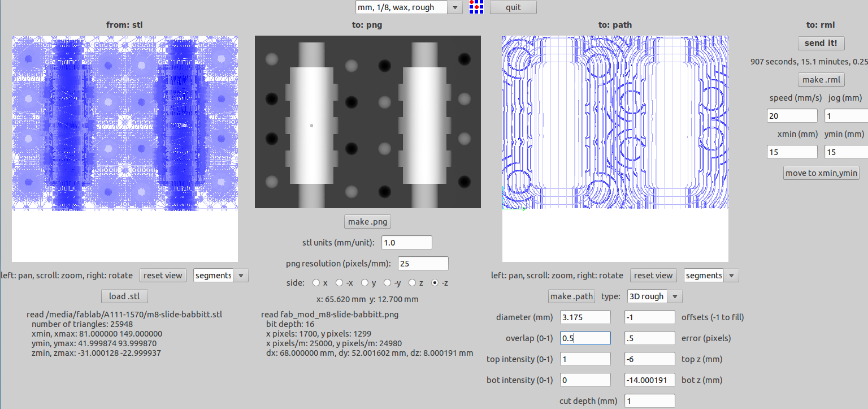Click the 'dx: 68.000000 mm' dimensions line
This screenshot has width=868, height=409.
click(x=370, y=353)
